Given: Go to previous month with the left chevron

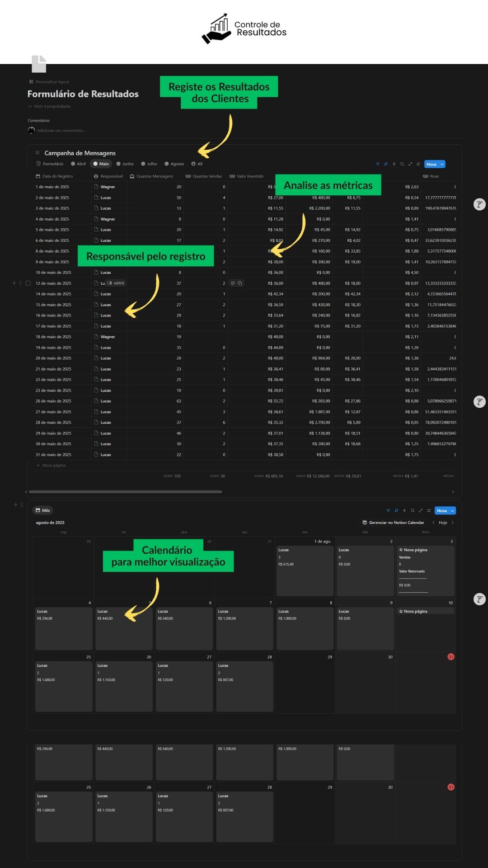Looking at the screenshot, I should [434, 523].
